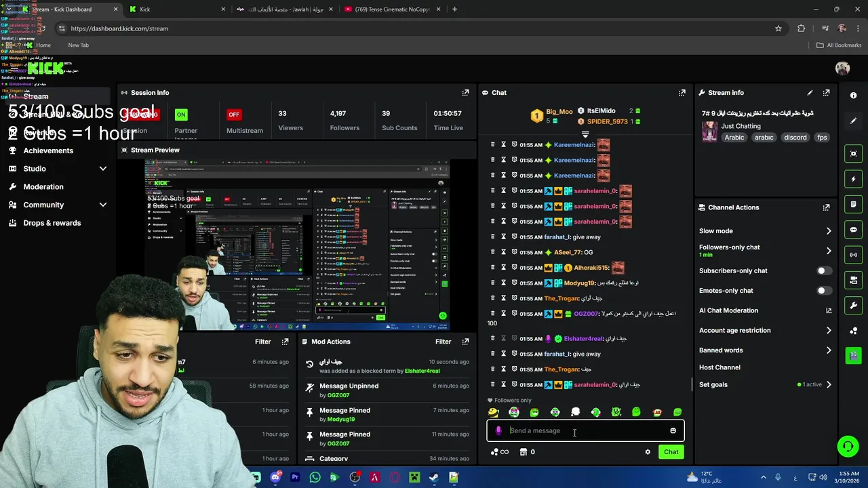Viewport: 868px width, 488px height.
Task: Click Elshater4real in Mod Actions
Action: tap(422, 371)
